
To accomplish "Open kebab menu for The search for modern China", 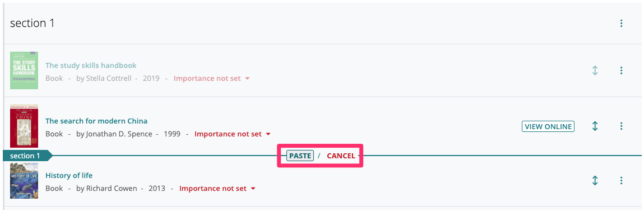I will click(621, 126).
